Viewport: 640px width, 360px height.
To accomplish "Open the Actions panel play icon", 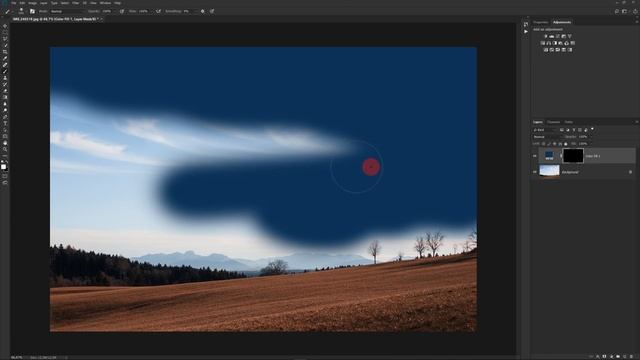I will [526, 31].
